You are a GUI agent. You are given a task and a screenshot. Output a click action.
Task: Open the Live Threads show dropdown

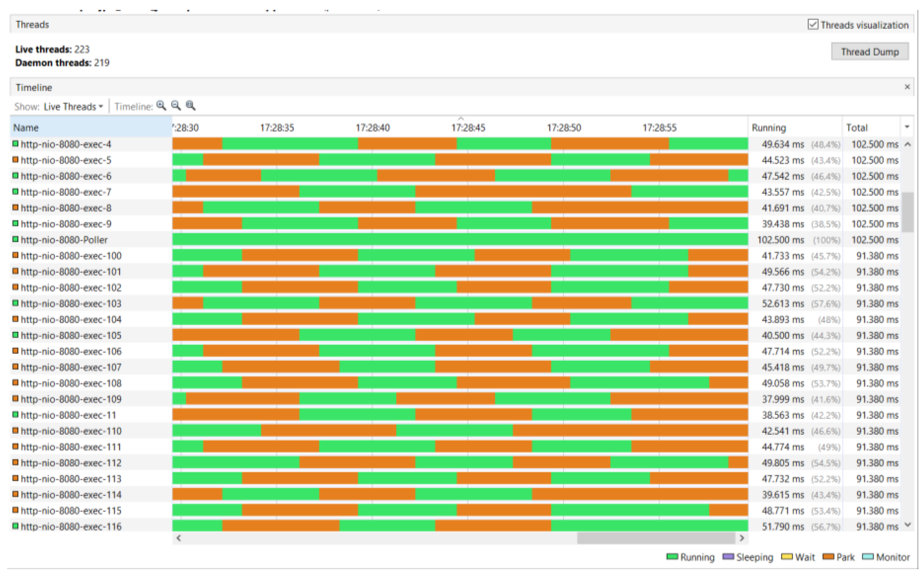73,107
